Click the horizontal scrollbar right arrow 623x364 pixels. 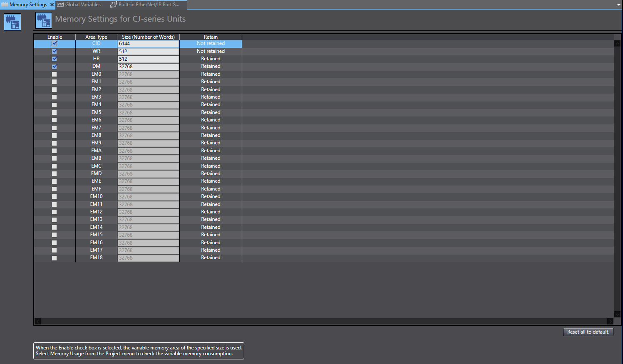pos(611,322)
